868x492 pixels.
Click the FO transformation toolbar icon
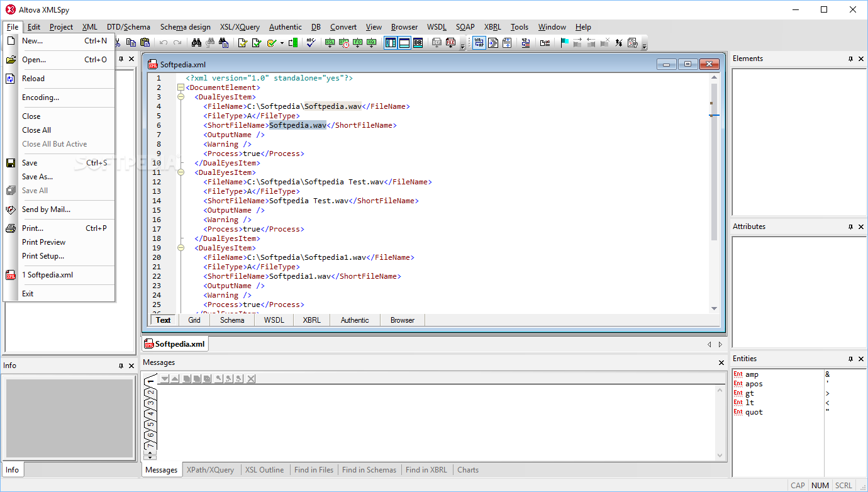tap(358, 43)
